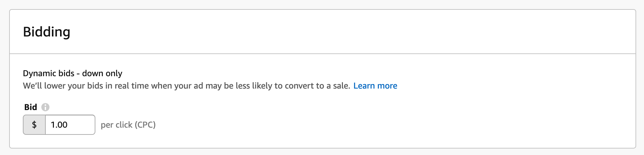Click the description sentence about lowering bids
Viewport: 644px width, 155px height.
(x=186, y=86)
